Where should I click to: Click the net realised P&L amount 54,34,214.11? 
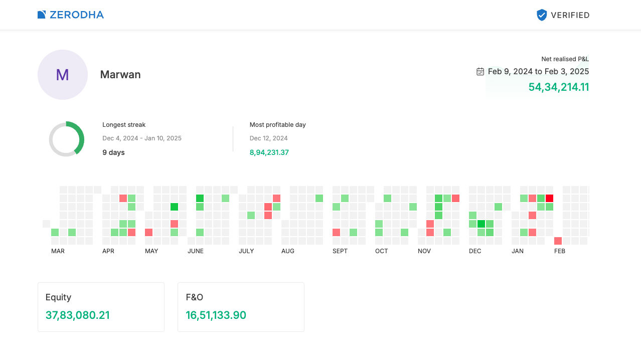coord(558,87)
